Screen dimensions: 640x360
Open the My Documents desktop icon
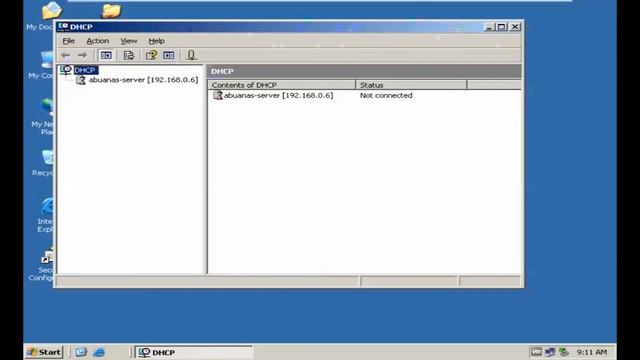[x=52, y=11]
